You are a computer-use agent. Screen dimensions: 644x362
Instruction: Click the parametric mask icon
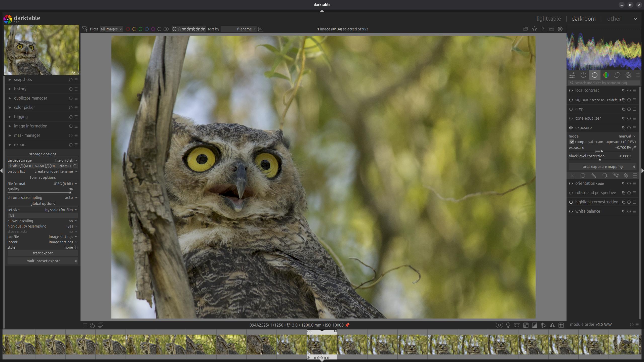pyautogui.click(x=605, y=175)
